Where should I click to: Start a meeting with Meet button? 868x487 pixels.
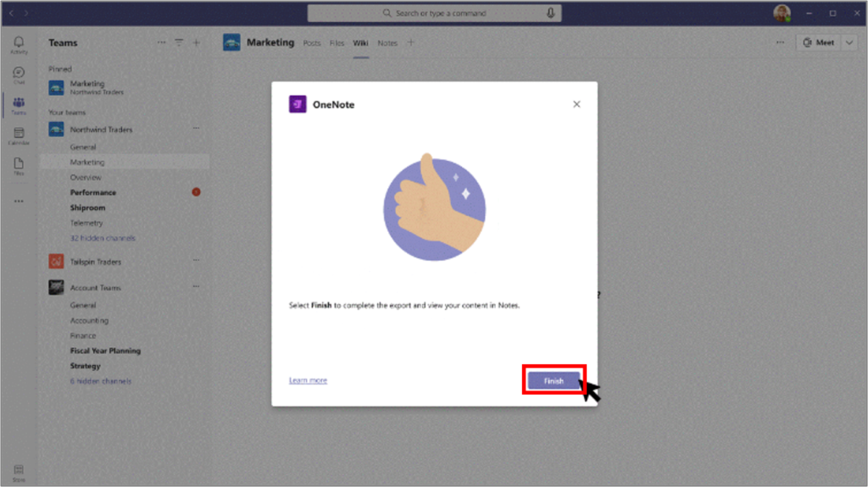pos(819,42)
